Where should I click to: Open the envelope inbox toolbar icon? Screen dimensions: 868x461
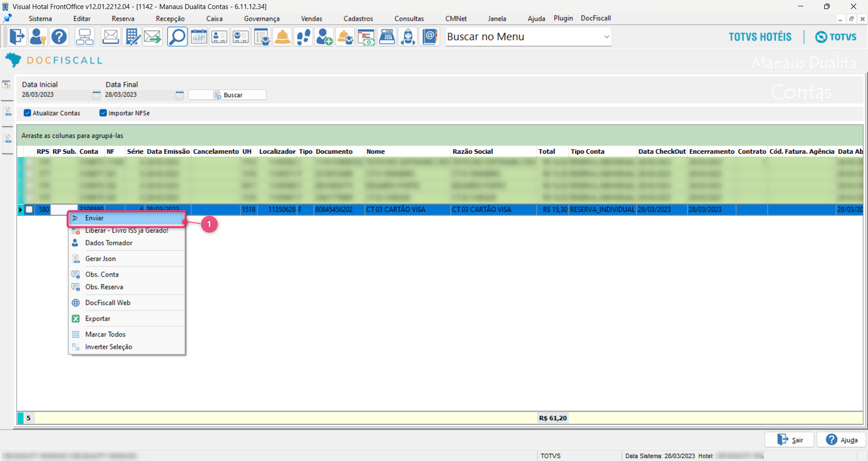coord(110,37)
